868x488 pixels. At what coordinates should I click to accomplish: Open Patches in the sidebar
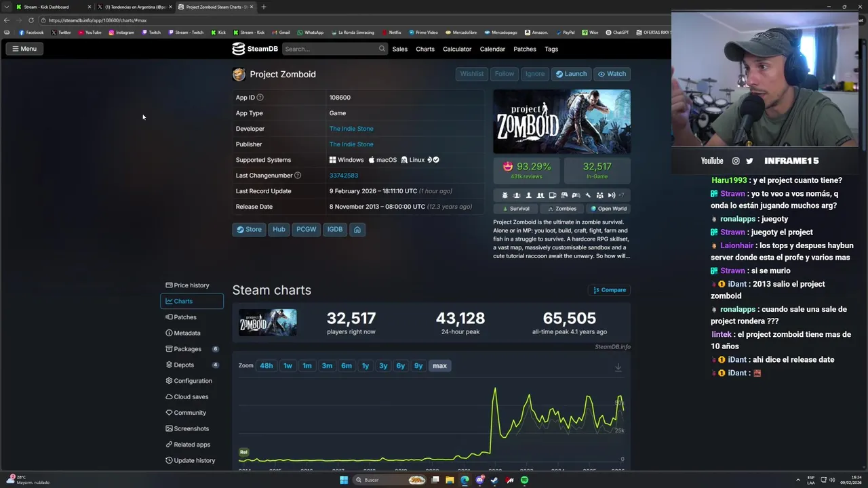point(192,317)
